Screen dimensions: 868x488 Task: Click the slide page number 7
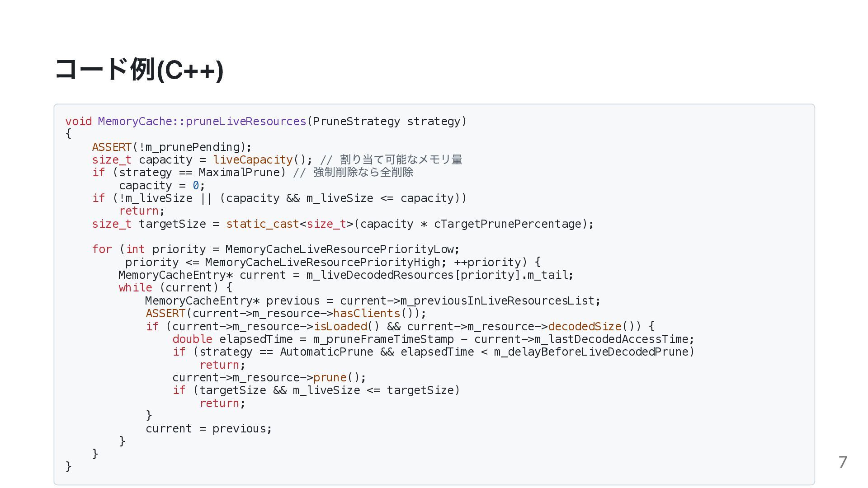tap(843, 462)
